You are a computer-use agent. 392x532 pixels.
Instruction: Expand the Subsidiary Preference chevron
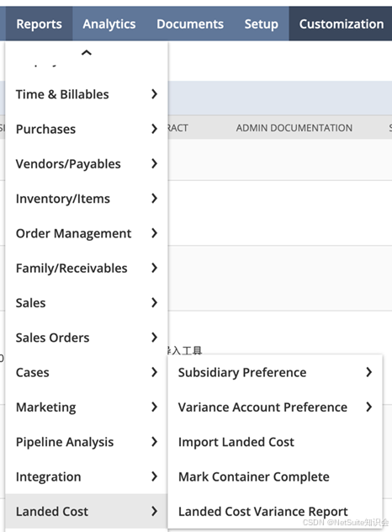[x=369, y=372]
